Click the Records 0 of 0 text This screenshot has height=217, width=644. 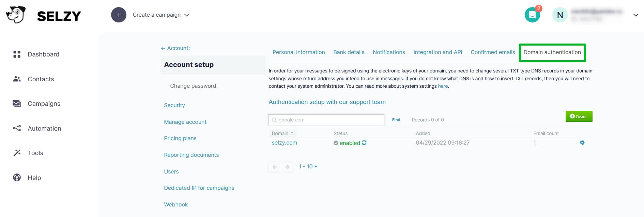click(428, 120)
